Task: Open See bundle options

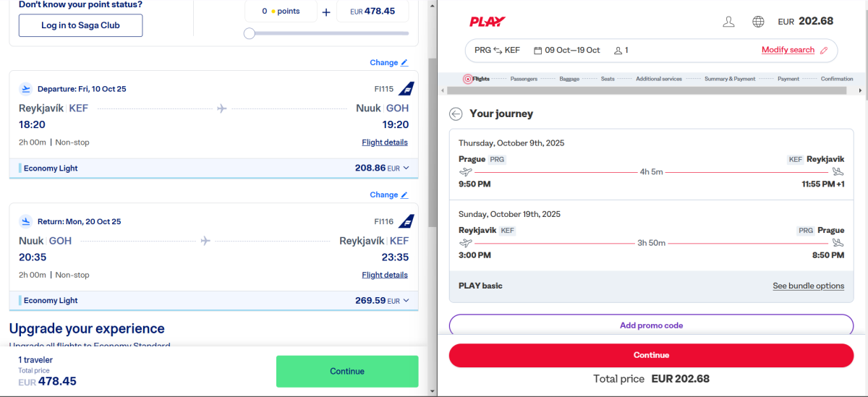Action: [x=808, y=286]
